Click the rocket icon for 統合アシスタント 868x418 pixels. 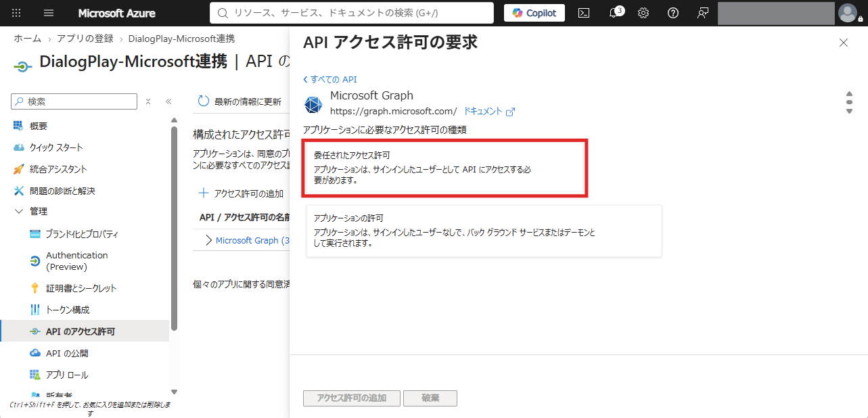[x=18, y=169]
